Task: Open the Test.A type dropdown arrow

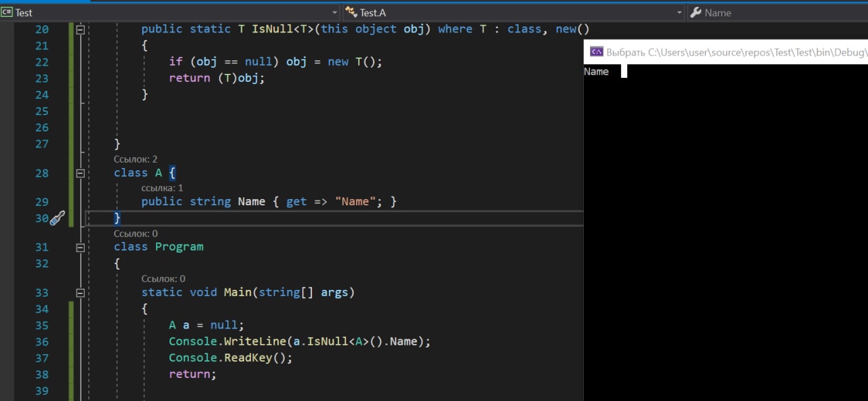Action: 679,13
